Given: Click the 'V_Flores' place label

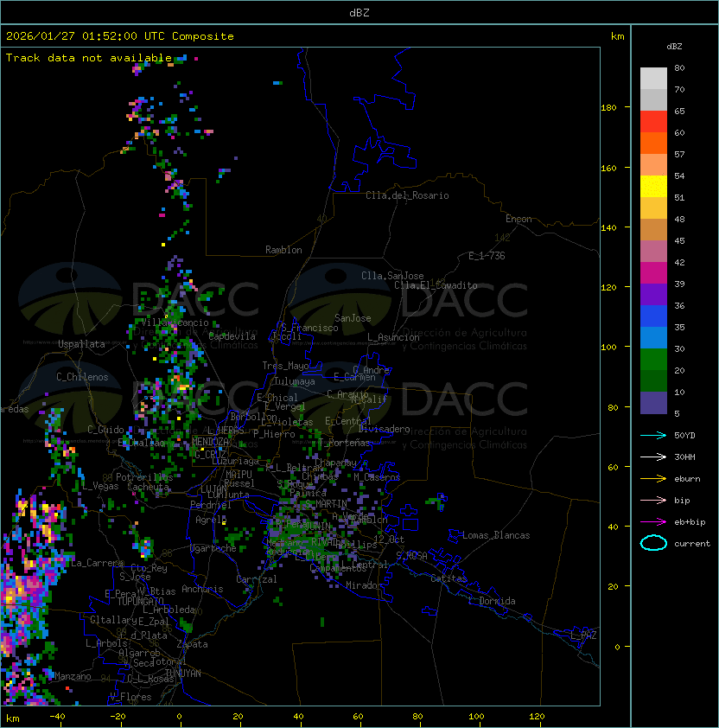Looking at the screenshot, I should [130, 697].
